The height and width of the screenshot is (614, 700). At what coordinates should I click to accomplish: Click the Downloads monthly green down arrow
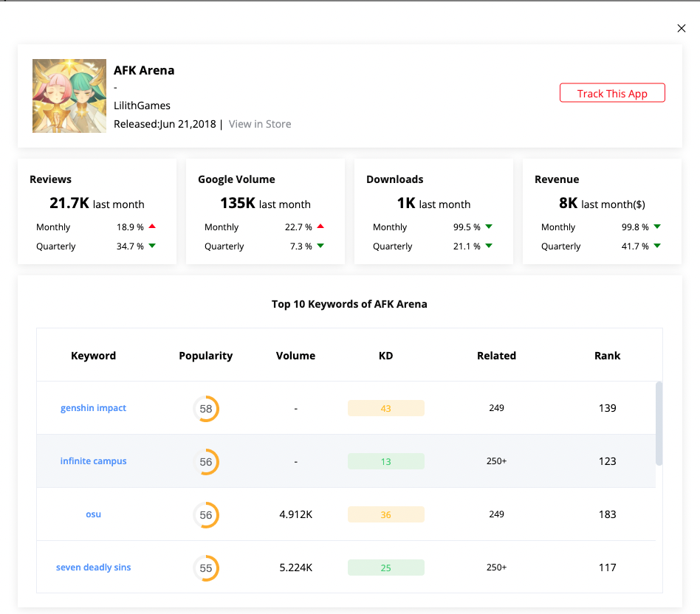[489, 227]
